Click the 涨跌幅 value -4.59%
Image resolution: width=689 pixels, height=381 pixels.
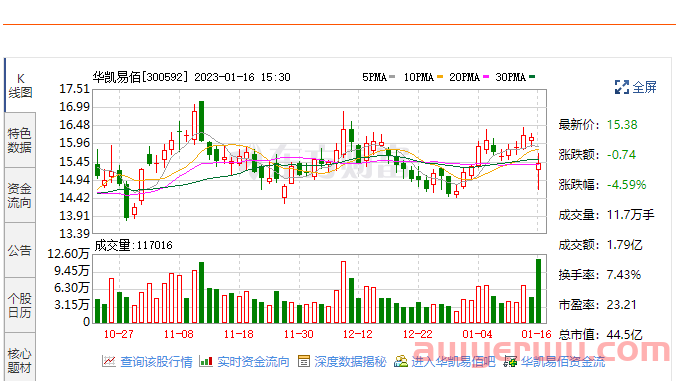pyautogui.click(x=627, y=185)
